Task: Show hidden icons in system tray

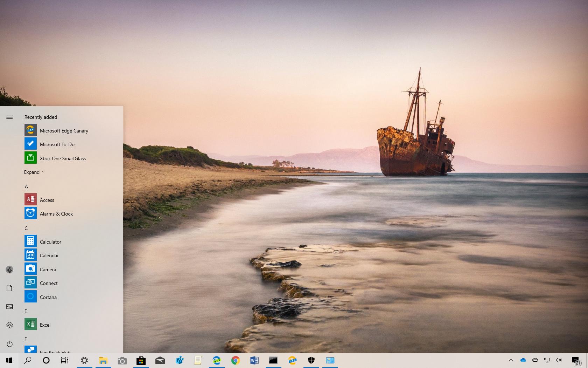Action: 511,360
